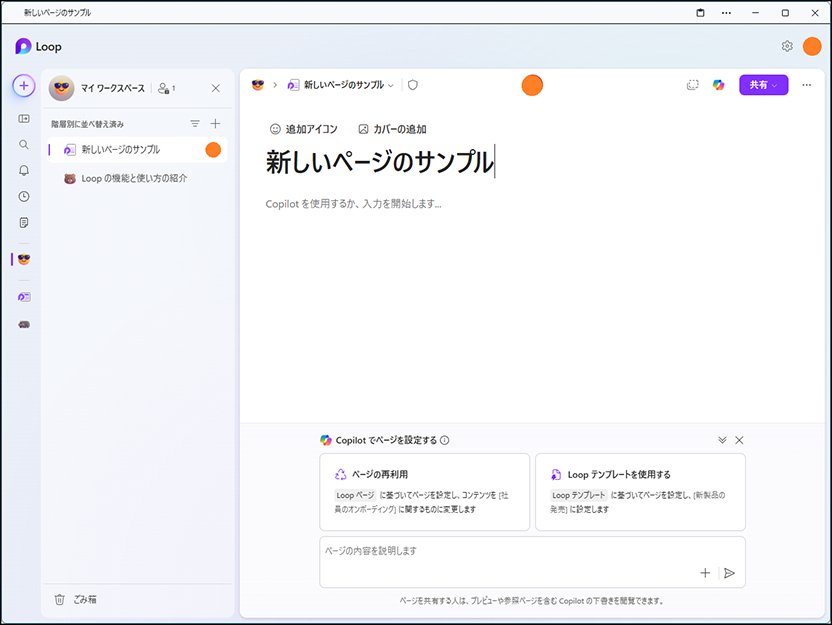Open the bottom dark icon in left rail
This screenshot has width=832, height=625.
click(x=24, y=324)
